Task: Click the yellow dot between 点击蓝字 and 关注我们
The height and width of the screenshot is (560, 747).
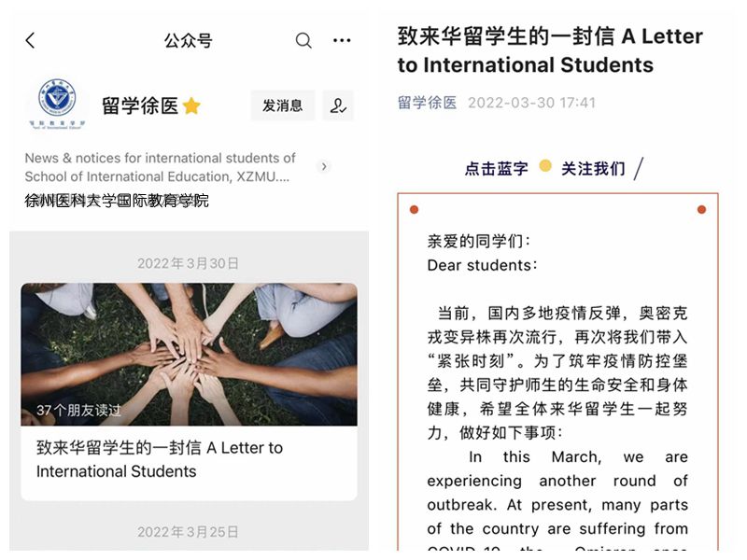Action: click(545, 166)
